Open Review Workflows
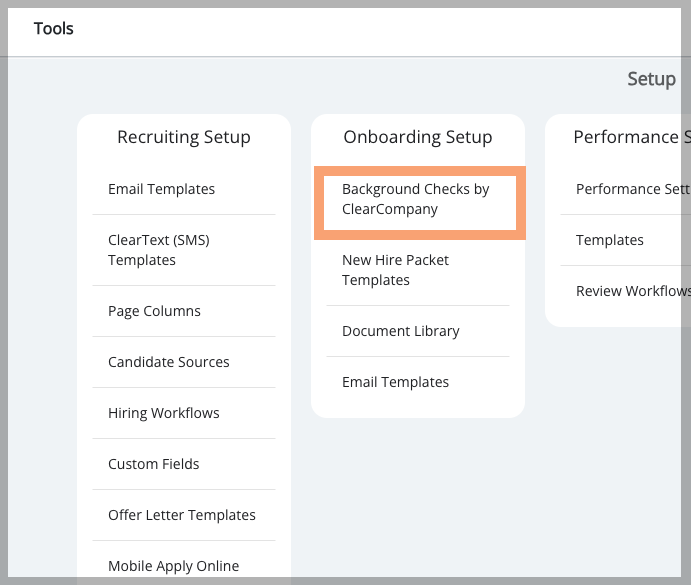This screenshot has height=585, width=691. click(x=632, y=291)
